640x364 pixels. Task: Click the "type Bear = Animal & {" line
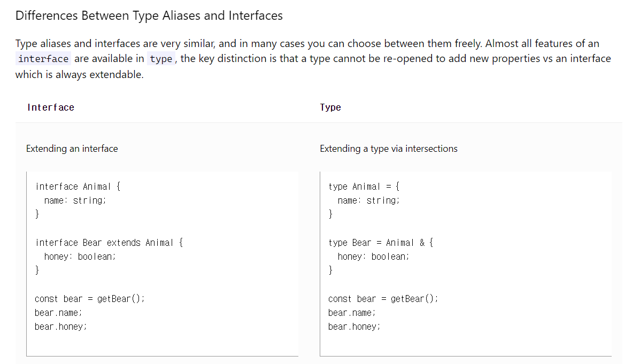(381, 243)
